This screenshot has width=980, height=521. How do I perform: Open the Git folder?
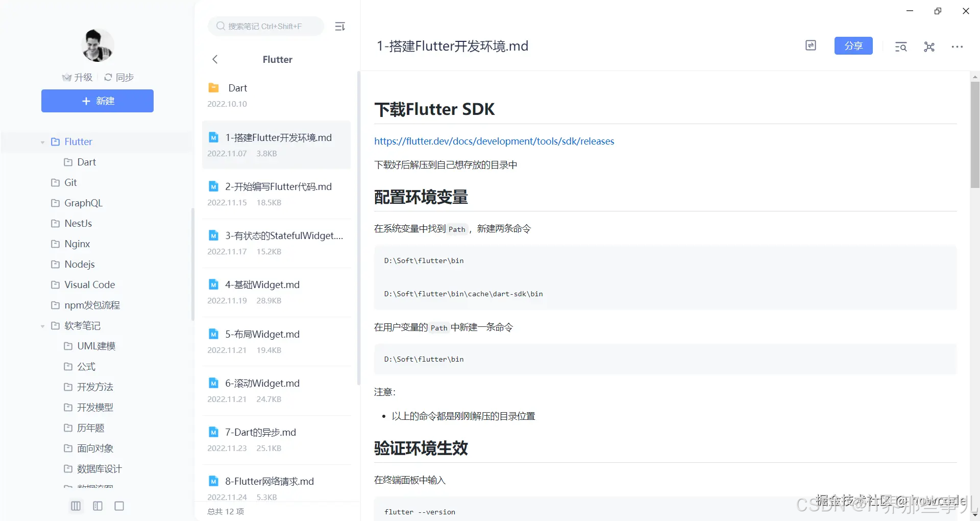click(x=70, y=182)
